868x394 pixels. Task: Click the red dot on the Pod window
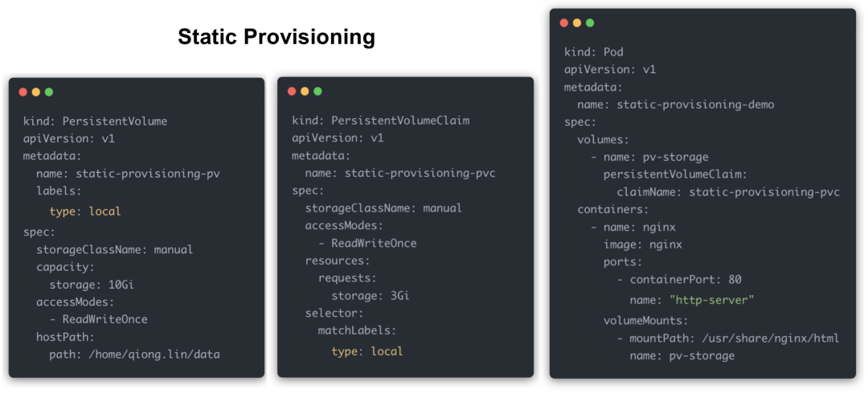tap(564, 23)
